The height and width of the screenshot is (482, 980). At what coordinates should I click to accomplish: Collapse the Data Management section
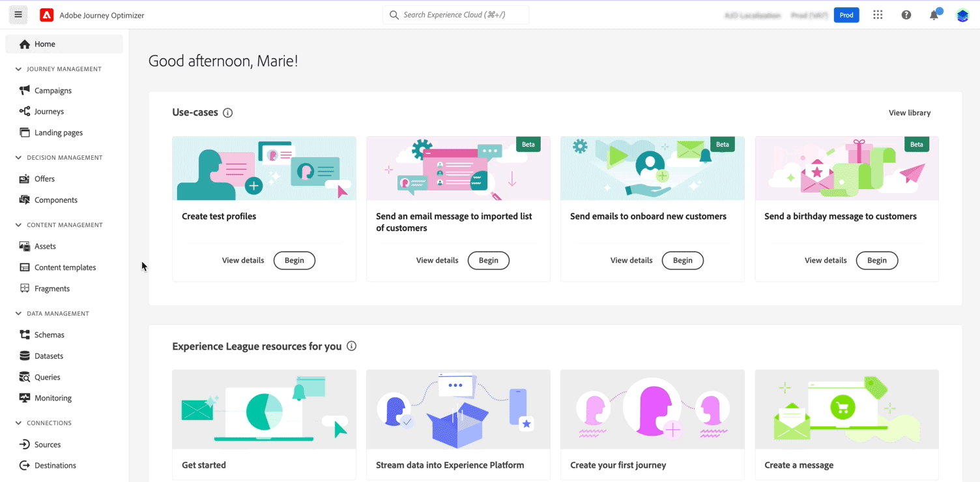[x=18, y=314]
